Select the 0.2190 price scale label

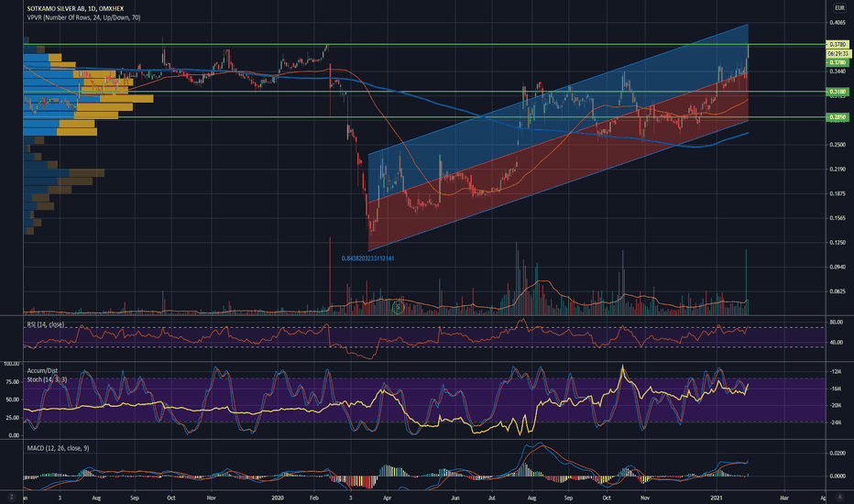[838, 169]
